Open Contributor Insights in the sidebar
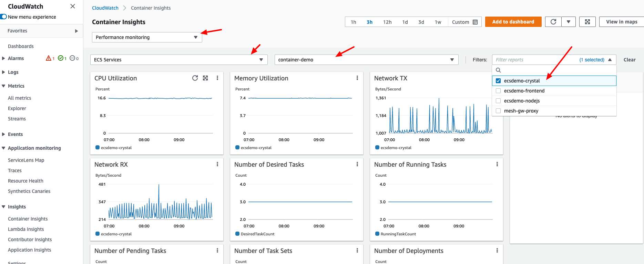The image size is (644, 264). [30, 239]
